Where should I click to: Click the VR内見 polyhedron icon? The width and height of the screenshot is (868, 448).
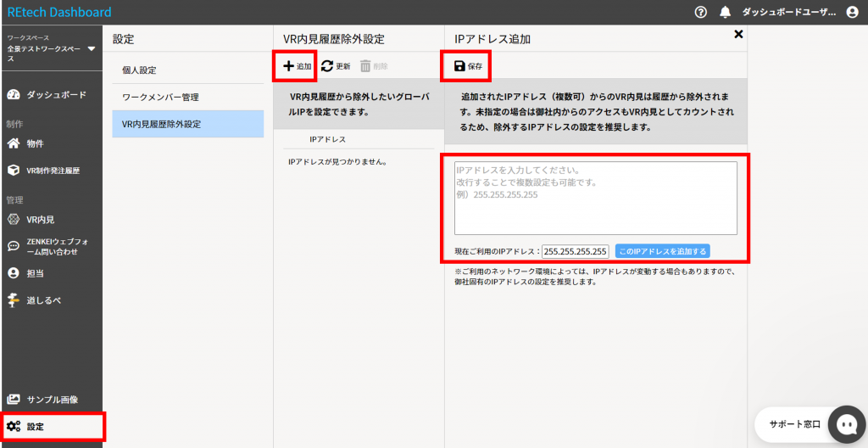pos(14,220)
